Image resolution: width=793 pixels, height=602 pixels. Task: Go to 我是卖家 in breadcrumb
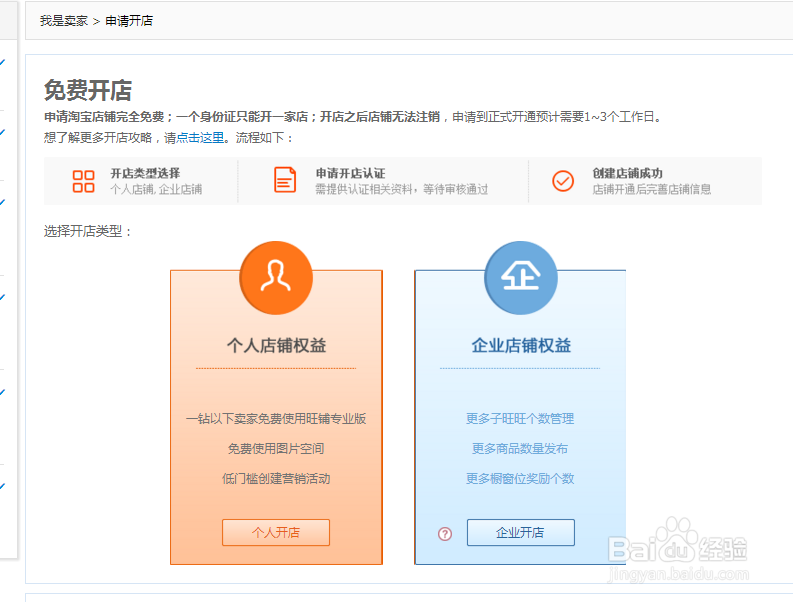(64, 21)
